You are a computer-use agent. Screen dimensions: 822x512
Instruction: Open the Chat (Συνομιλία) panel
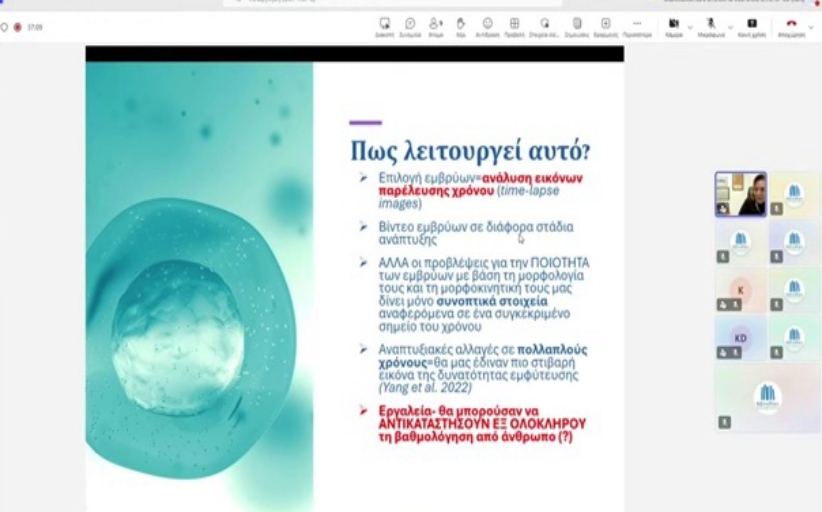coord(410,27)
